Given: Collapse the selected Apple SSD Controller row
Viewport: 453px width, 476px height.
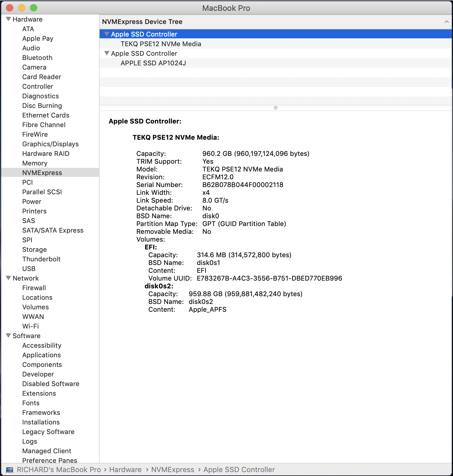Looking at the screenshot, I should tap(106, 34).
